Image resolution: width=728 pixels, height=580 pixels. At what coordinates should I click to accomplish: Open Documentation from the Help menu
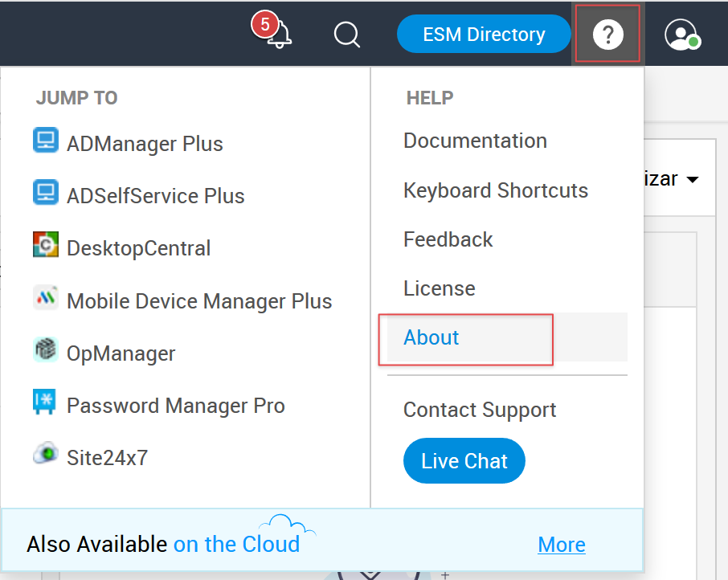[476, 141]
